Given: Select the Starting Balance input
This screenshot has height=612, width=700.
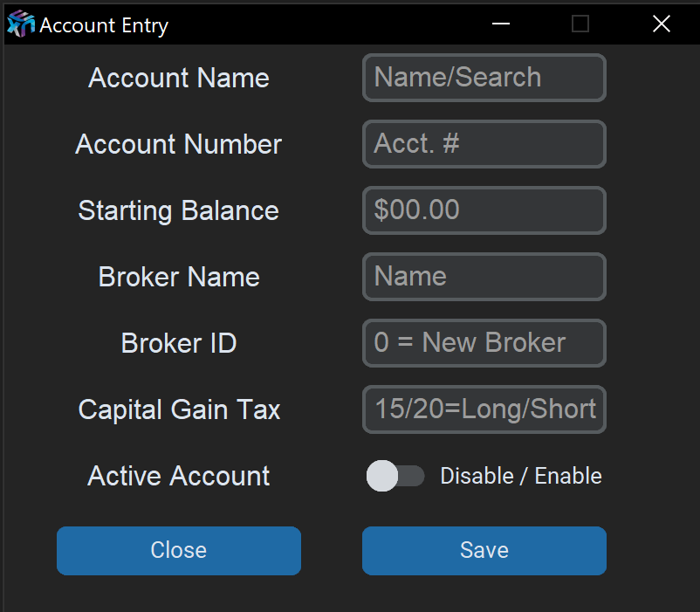Looking at the screenshot, I should [484, 210].
